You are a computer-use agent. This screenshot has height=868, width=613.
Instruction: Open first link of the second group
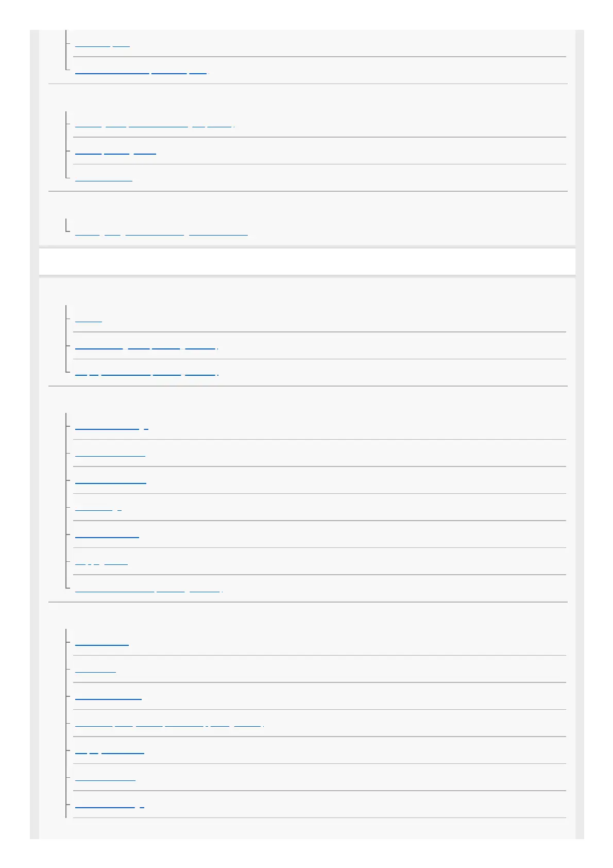click(x=155, y=125)
